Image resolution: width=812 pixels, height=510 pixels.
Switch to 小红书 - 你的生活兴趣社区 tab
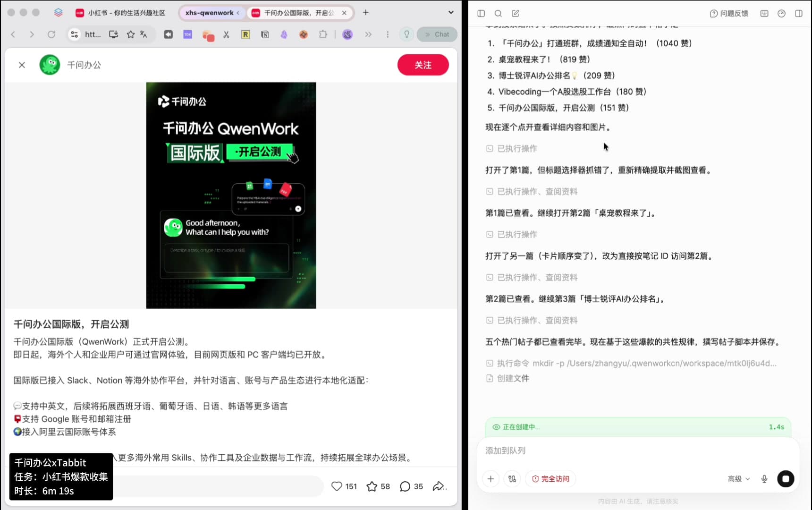point(121,13)
